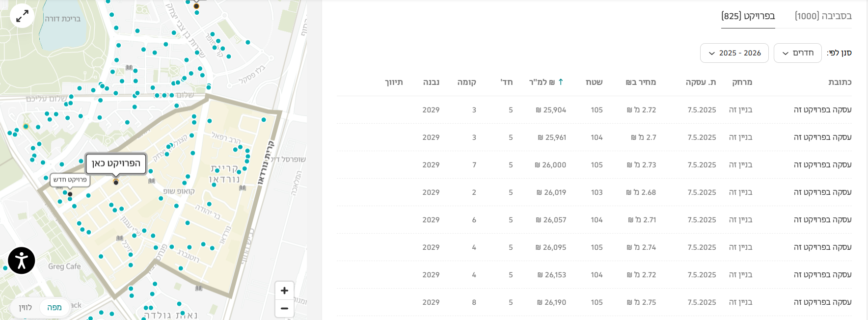The width and height of the screenshot is (868, 320).
Task: Click the ת. עסקה column header
Action: pos(701,82)
